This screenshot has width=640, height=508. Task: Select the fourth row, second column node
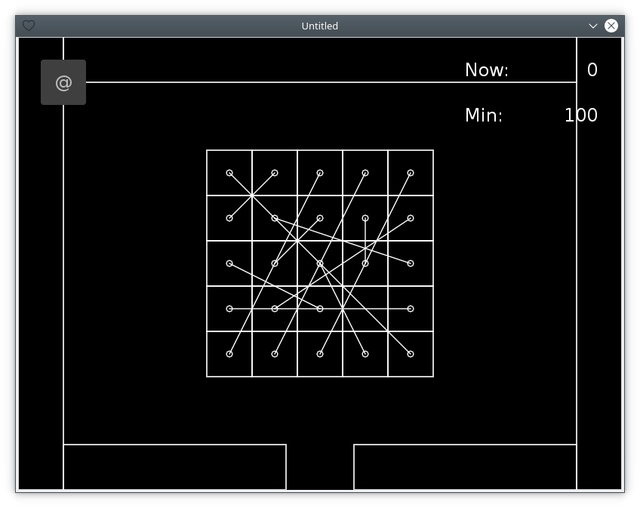(275, 309)
